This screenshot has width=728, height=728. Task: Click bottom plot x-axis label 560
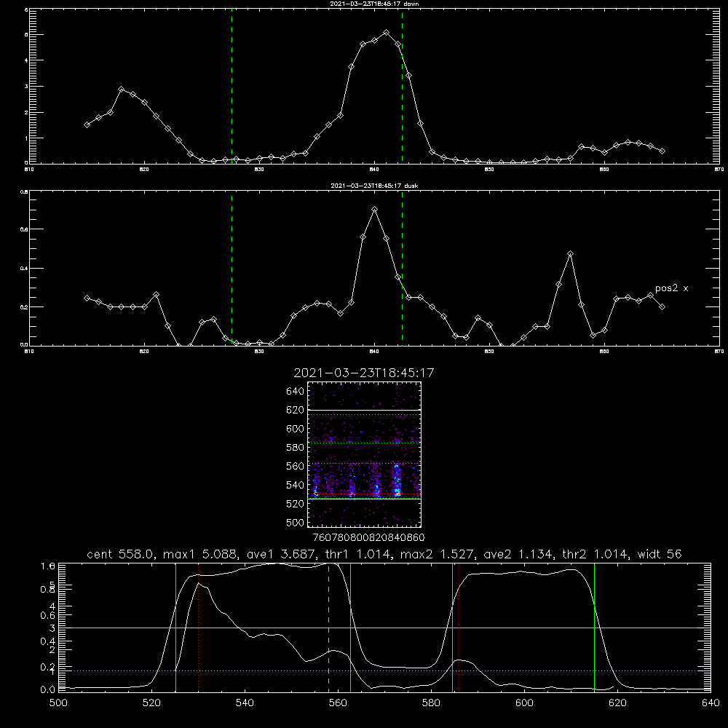point(338,703)
